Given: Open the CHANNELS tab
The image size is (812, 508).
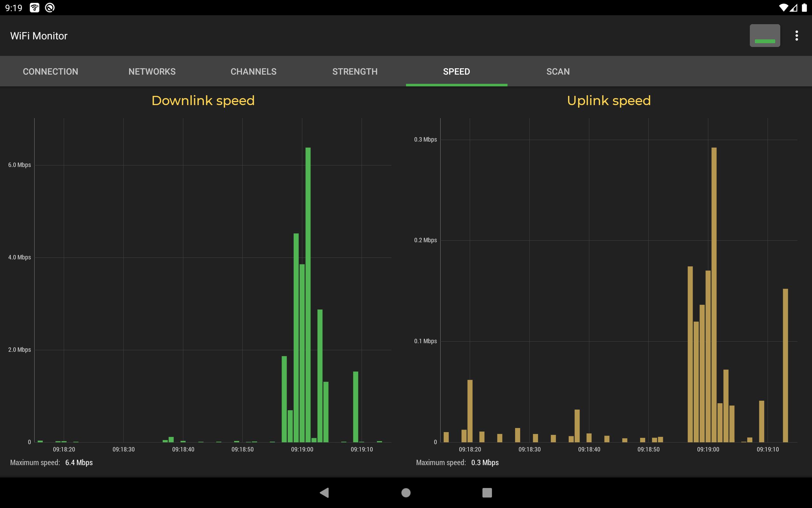Looking at the screenshot, I should click(254, 71).
